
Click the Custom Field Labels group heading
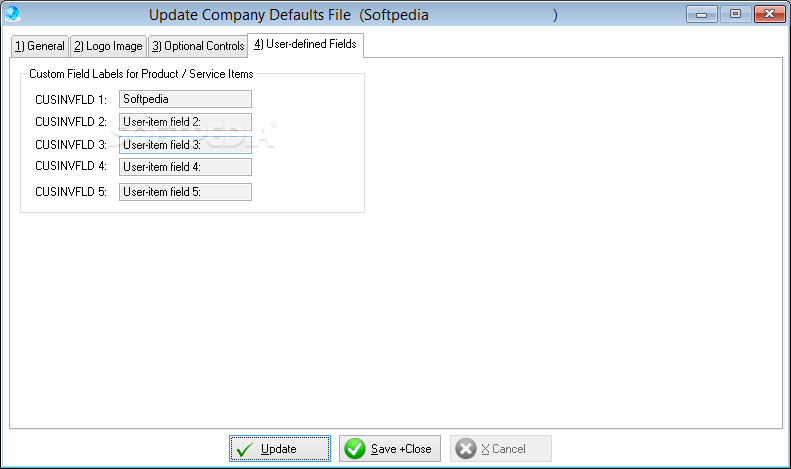(141, 74)
